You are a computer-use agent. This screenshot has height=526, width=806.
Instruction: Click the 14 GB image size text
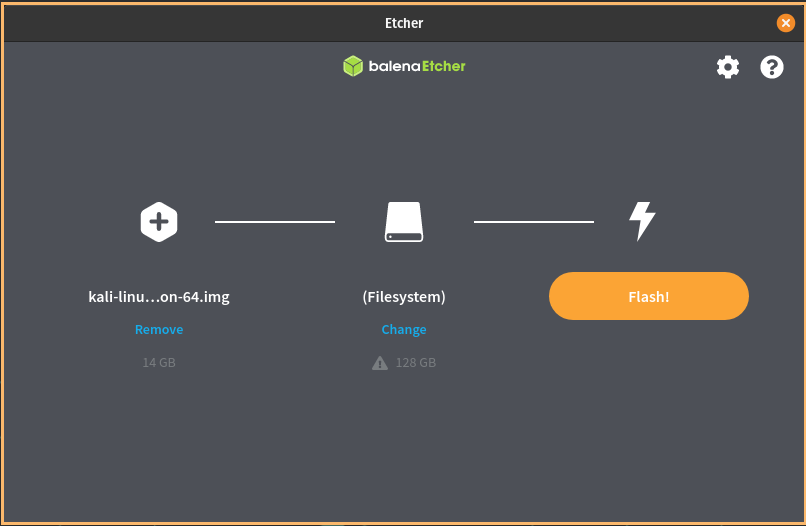tap(159, 362)
